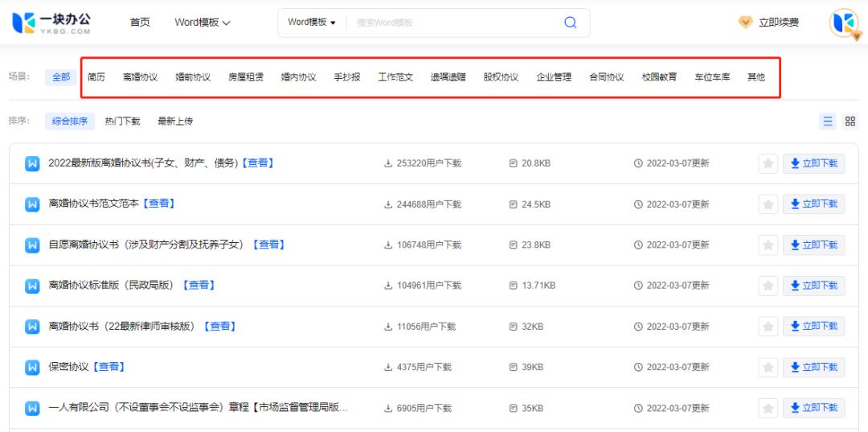The image size is (868, 432).
Task: Click the search magnifier icon
Action: (x=570, y=23)
